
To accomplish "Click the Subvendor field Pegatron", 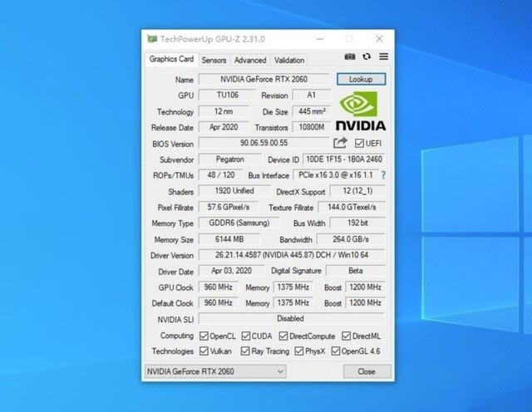I will (230, 159).
